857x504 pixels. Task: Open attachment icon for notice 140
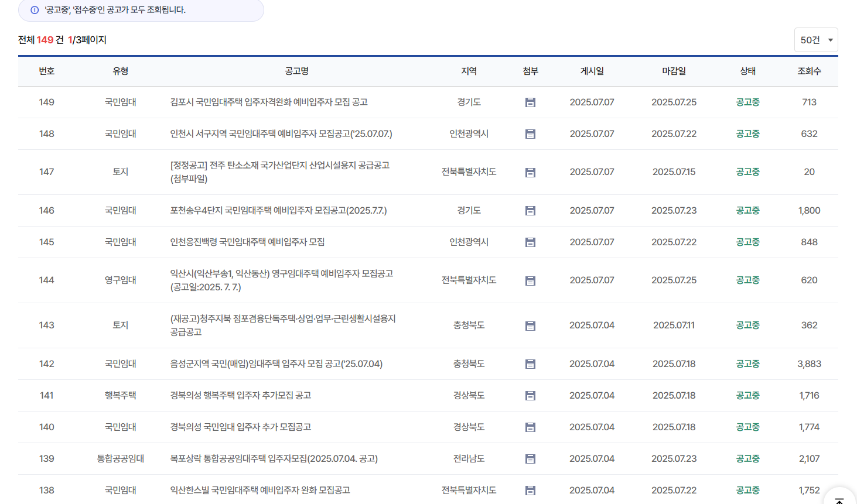click(x=530, y=427)
